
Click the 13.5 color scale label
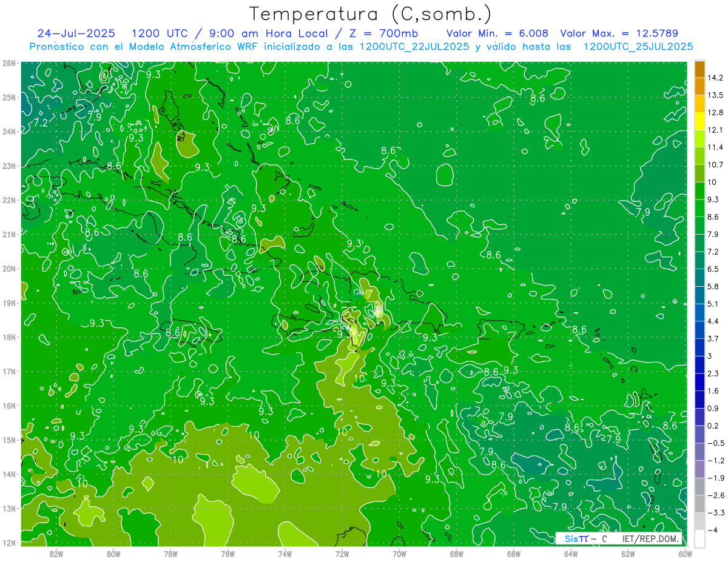coord(716,95)
